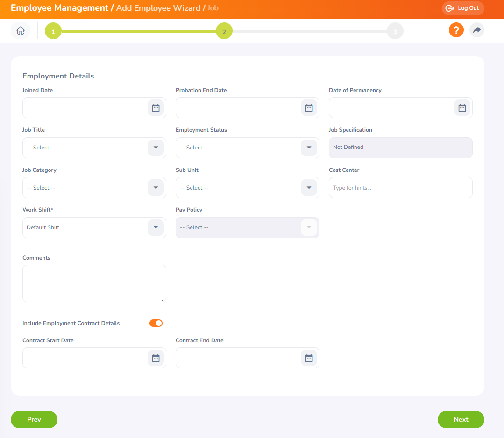Viewport: 504px width, 438px height.
Task: Click the Next button
Action: click(x=461, y=419)
